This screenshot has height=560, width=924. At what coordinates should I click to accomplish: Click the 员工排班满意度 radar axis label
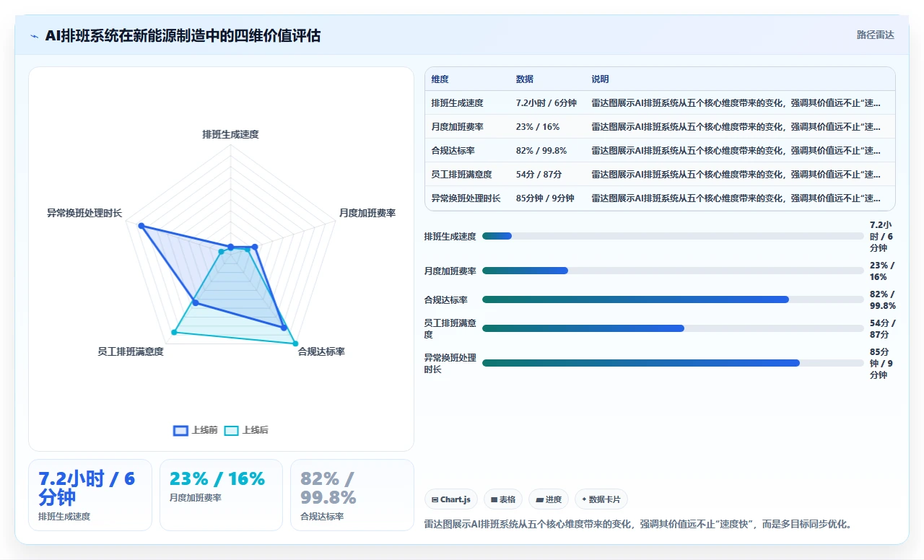(x=131, y=351)
